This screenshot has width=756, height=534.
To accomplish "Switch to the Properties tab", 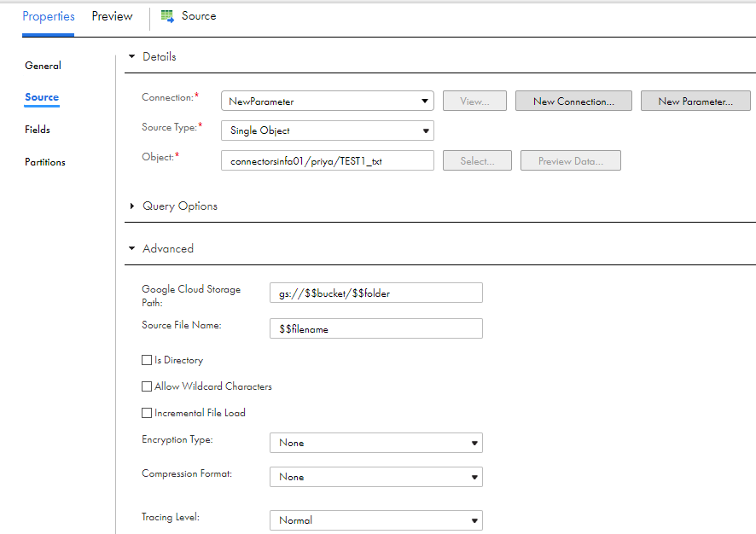I will (x=49, y=16).
